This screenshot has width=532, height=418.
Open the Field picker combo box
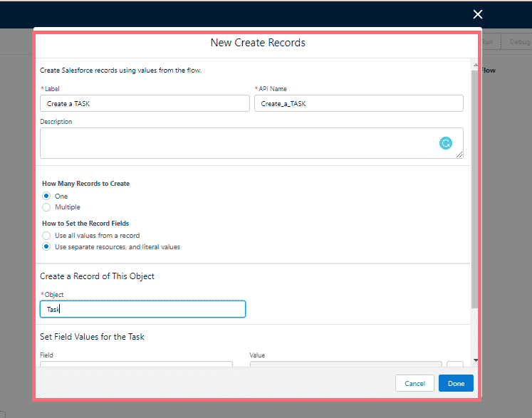point(136,365)
